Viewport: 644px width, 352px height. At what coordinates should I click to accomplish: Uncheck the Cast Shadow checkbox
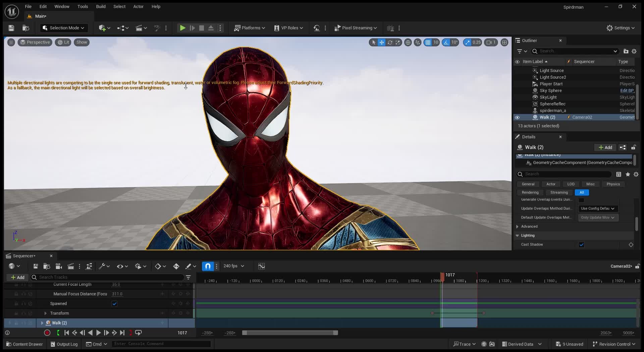[x=581, y=245]
